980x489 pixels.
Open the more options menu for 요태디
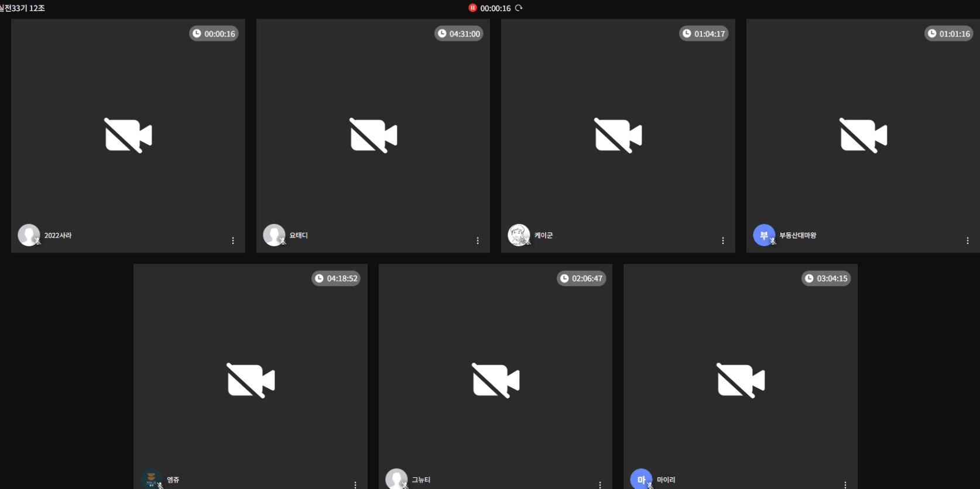pyautogui.click(x=478, y=240)
